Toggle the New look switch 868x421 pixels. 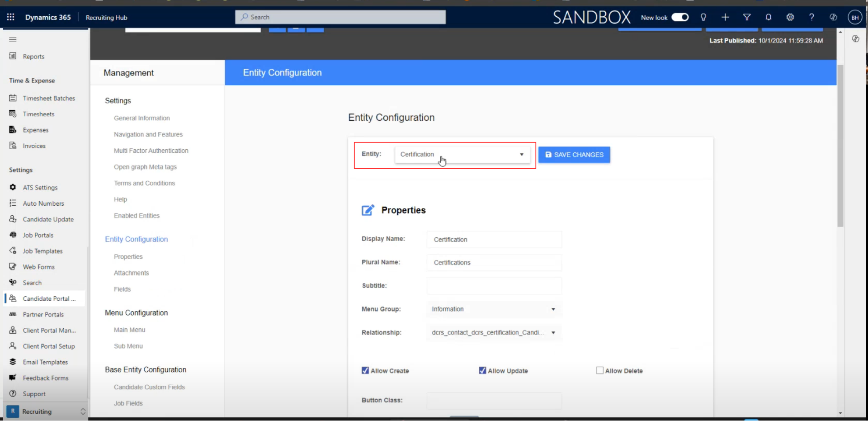coord(680,17)
